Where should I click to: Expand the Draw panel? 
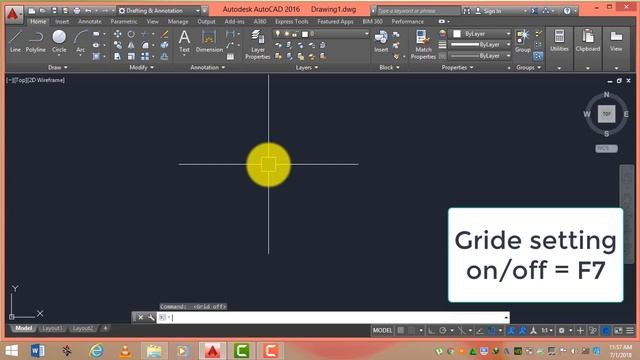[x=58, y=67]
